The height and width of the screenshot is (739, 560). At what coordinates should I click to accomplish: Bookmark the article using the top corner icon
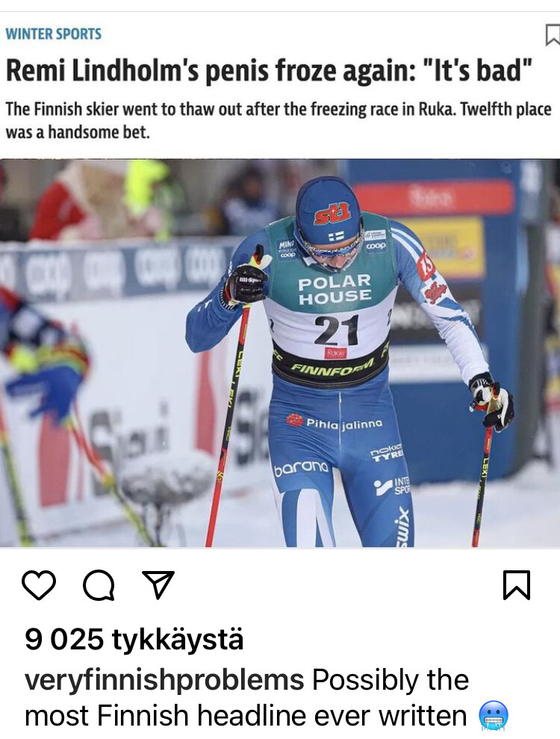click(553, 35)
